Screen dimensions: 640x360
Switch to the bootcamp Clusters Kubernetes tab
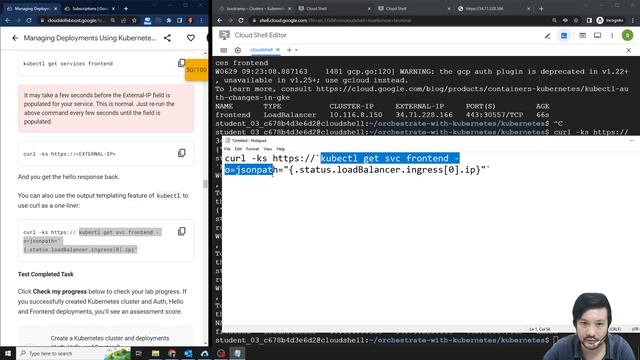[x=255, y=8]
